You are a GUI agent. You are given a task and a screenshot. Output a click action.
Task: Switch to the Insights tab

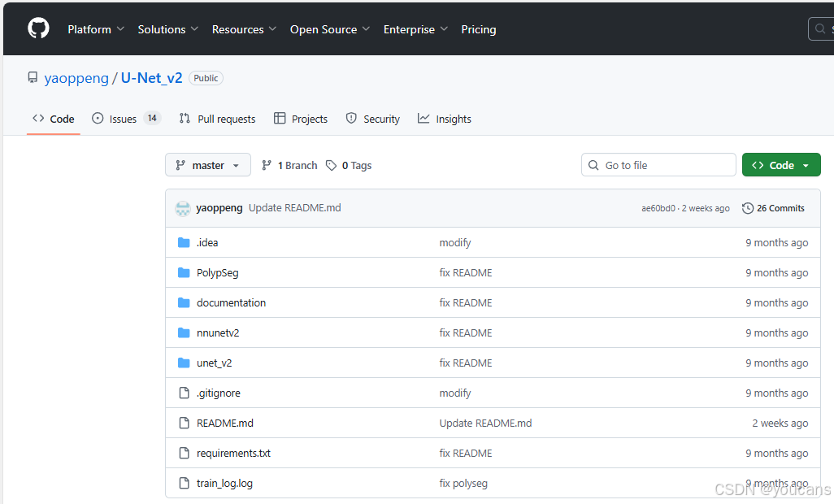(x=445, y=119)
